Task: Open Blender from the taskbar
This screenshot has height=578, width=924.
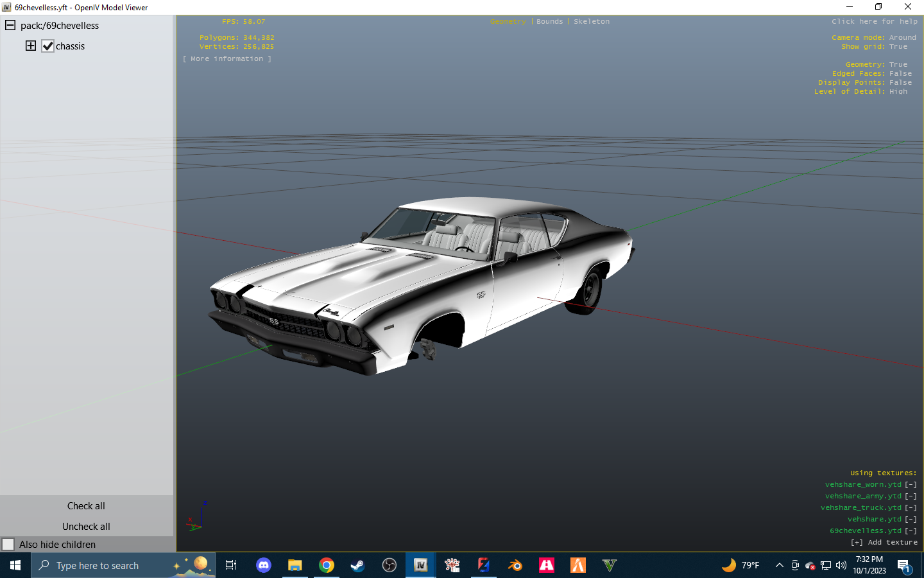Action: [x=515, y=565]
